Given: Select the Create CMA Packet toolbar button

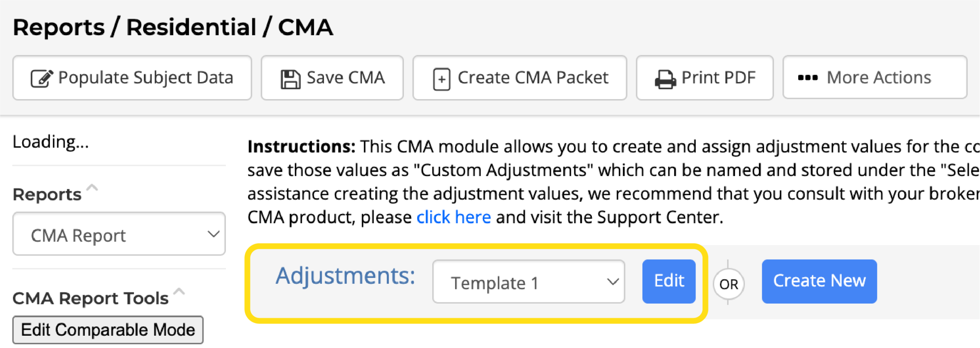Looking at the screenshot, I should (519, 78).
